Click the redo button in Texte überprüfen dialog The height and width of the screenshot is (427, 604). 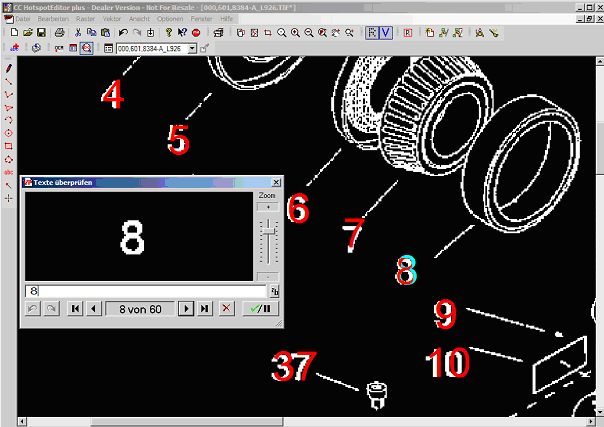click(52, 309)
